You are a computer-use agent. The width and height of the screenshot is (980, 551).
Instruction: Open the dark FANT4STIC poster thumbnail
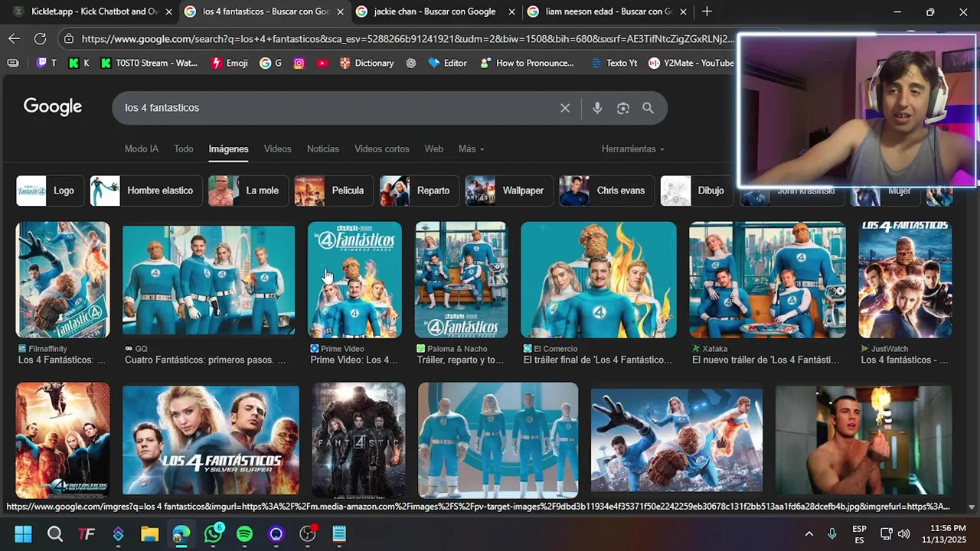[358, 441]
